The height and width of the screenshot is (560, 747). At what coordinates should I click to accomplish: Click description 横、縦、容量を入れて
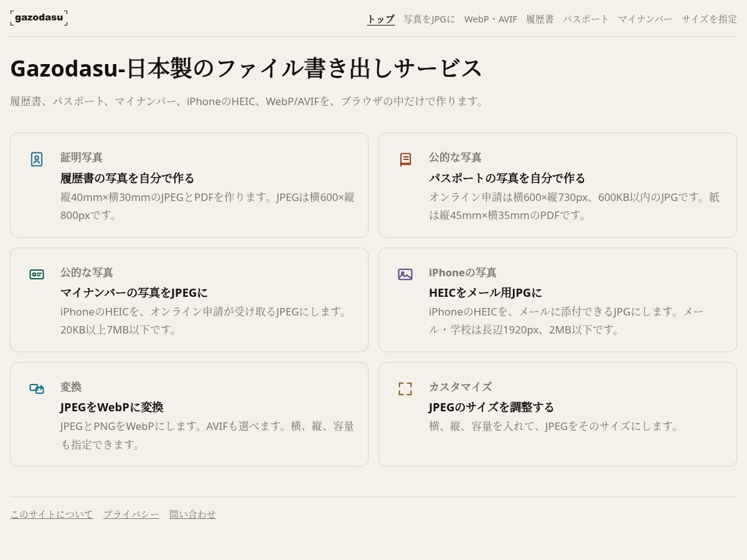click(x=555, y=426)
